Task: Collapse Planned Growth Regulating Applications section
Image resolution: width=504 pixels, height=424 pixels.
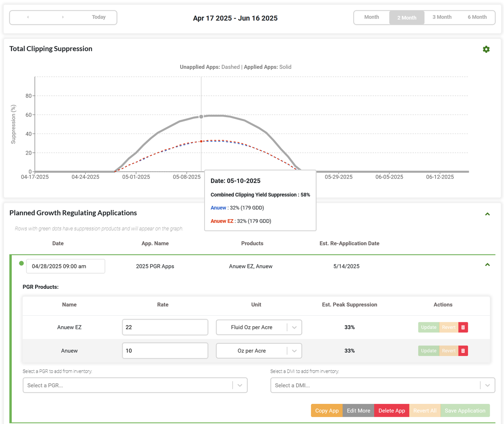Action: 487,214
